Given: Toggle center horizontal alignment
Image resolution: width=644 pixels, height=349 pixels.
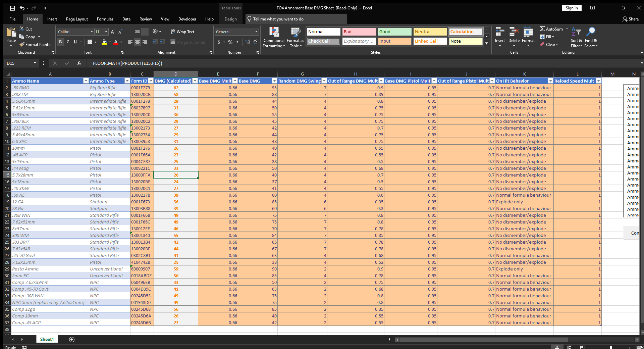Looking at the screenshot, I should [138, 42].
